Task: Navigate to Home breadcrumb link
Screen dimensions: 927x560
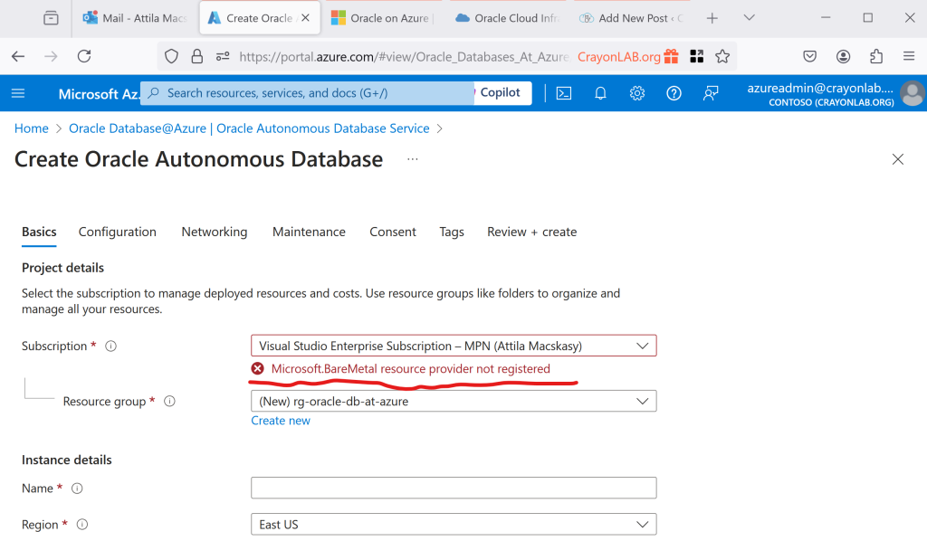Action: tap(32, 128)
